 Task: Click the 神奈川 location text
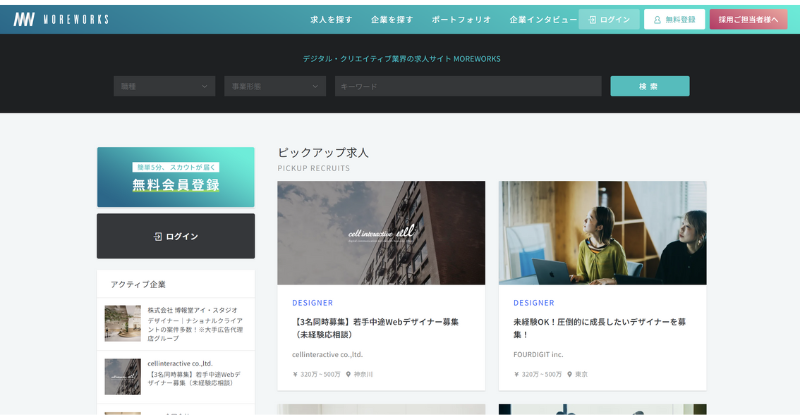pyautogui.click(x=363, y=374)
